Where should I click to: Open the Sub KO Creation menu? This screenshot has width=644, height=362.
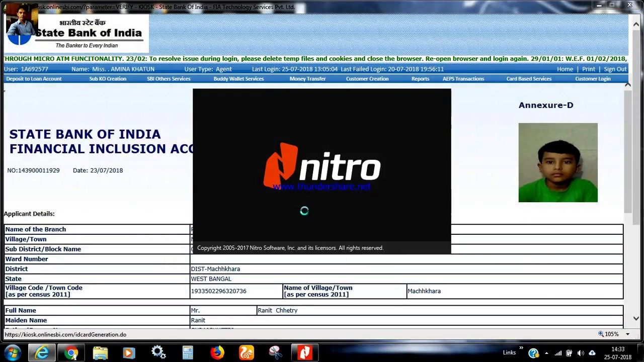[108, 78]
